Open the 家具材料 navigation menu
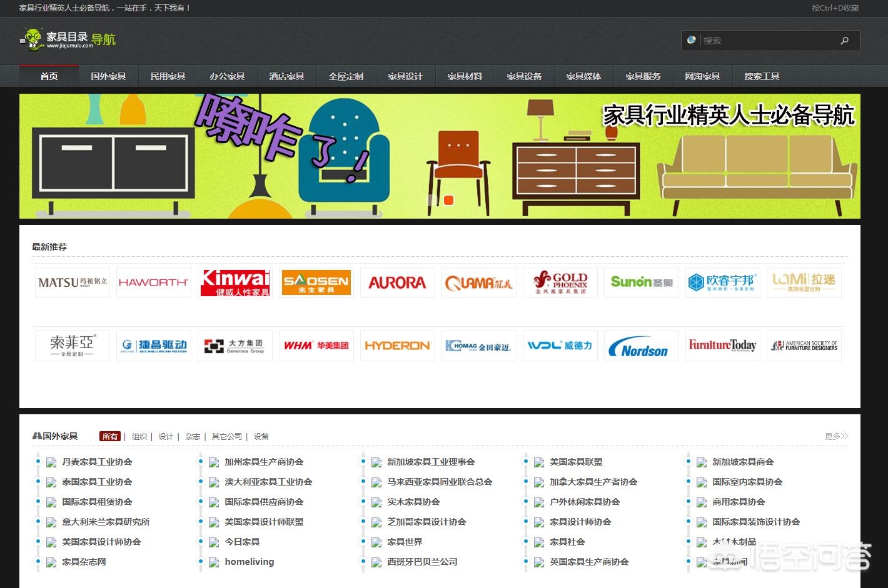The height and width of the screenshot is (588, 888). (x=465, y=76)
